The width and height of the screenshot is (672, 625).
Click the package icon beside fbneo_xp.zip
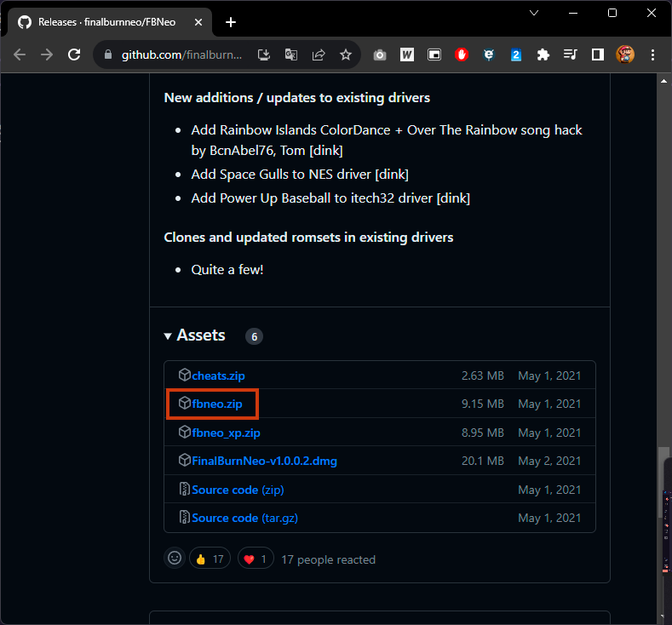(x=184, y=432)
